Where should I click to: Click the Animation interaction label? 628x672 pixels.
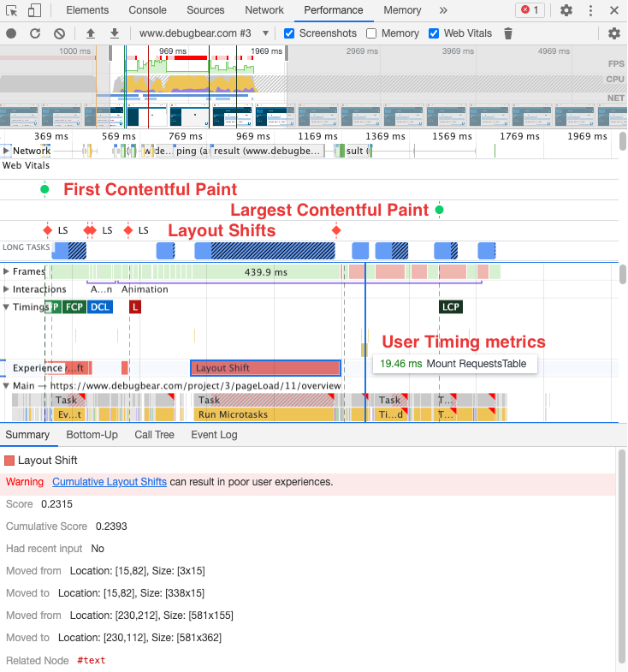(x=145, y=289)
